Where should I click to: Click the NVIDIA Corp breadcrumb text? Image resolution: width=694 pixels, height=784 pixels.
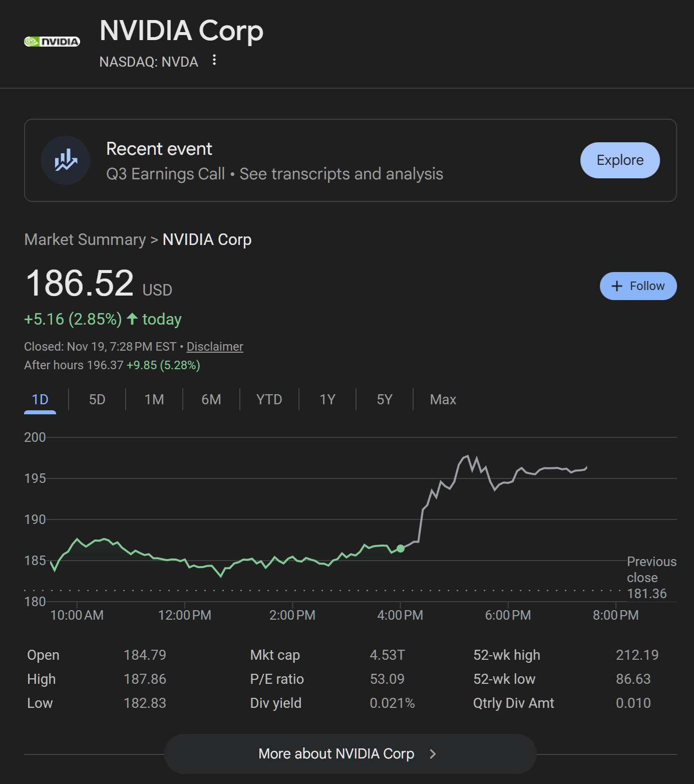pos(207,239)
